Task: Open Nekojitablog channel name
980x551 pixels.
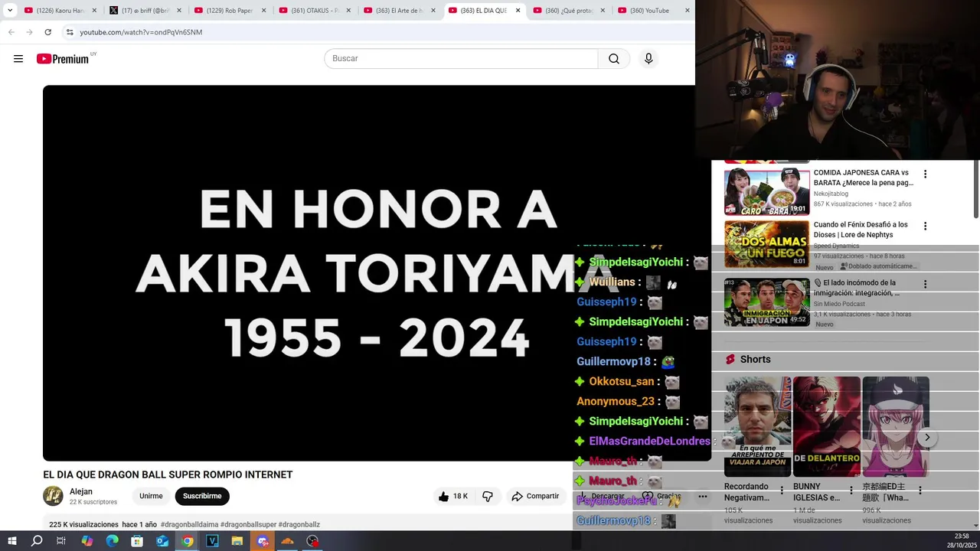Action: click(x=831, y=194)
